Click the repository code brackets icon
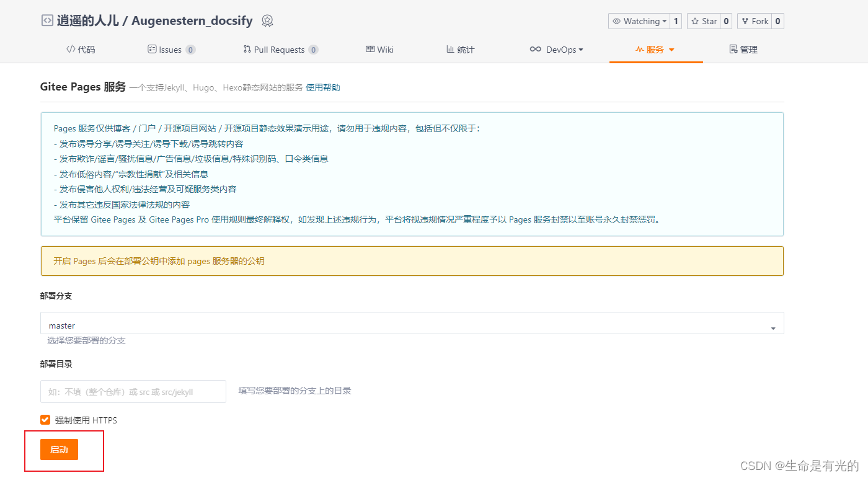Viewport: 868px width, 478px height. (x=47, y=20)
